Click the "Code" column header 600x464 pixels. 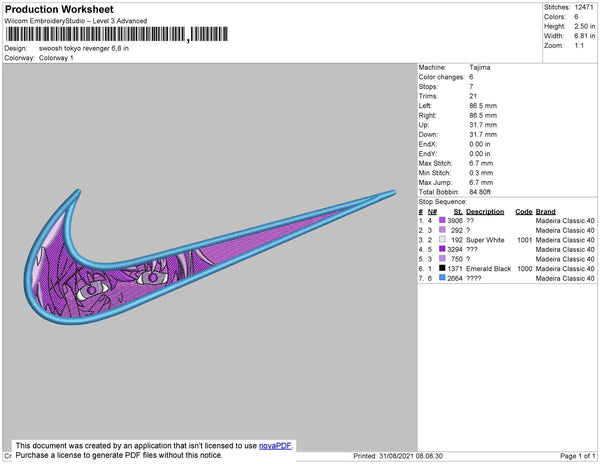(x=524, y=212)
